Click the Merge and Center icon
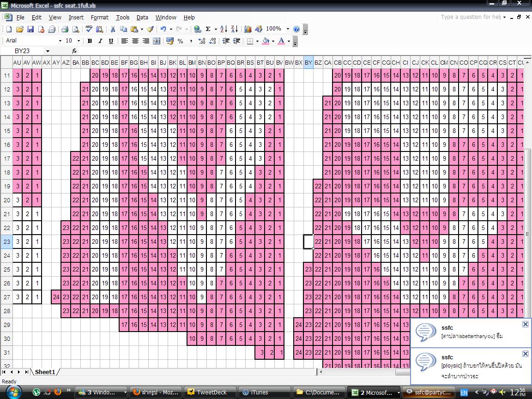This screenshot has width=532, height=399. [157, 41]
